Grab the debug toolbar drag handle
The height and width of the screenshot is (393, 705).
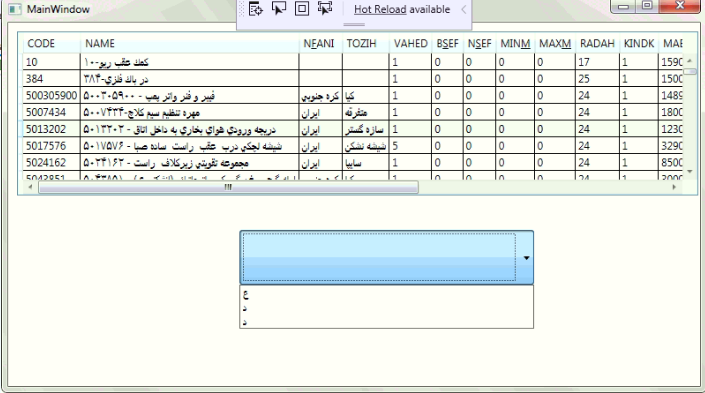241,9
